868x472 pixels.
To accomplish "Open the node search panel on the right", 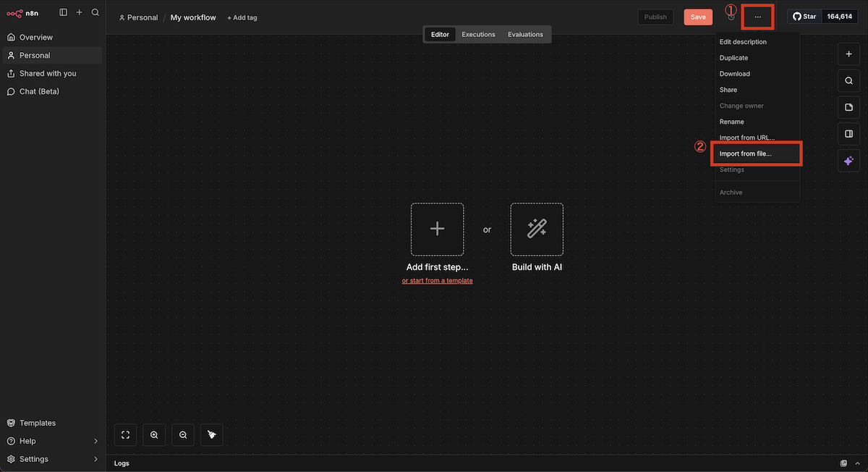I will point(848,80).
